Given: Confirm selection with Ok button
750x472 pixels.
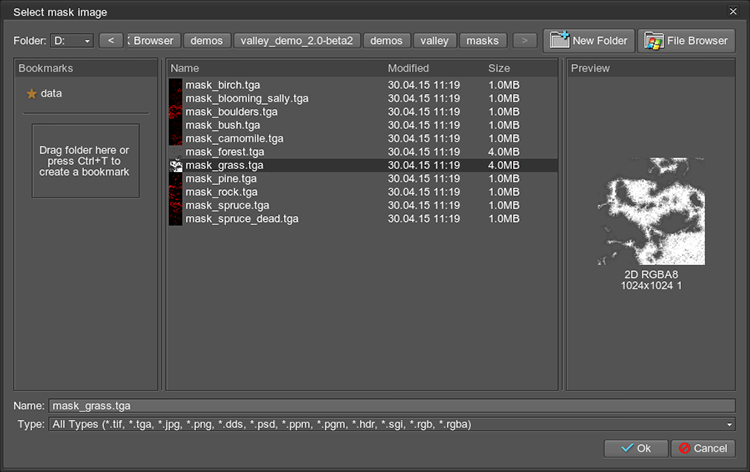Looking at the screenshot, I should [x=634, y=448].
